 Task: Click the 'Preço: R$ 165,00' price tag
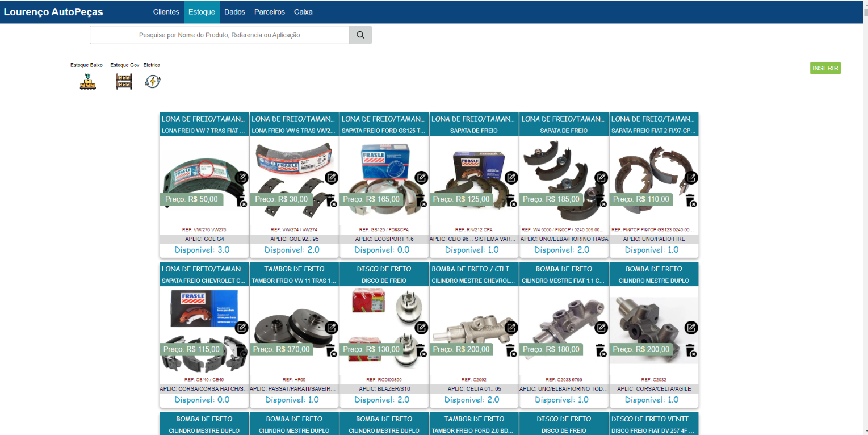(x=372, y=199)
